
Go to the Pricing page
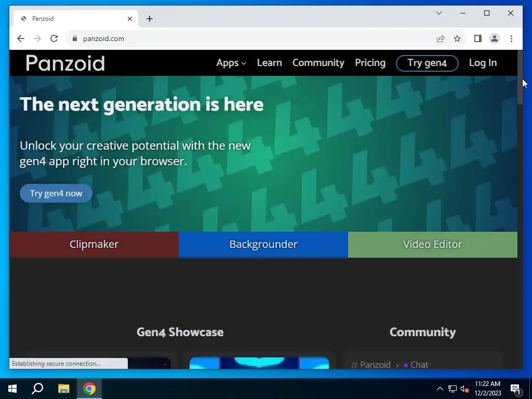[x=370, y=63]
